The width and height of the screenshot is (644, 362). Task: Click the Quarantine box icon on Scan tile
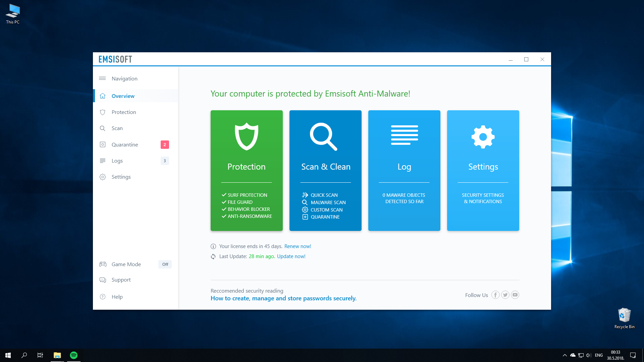(x=305, y=217)
